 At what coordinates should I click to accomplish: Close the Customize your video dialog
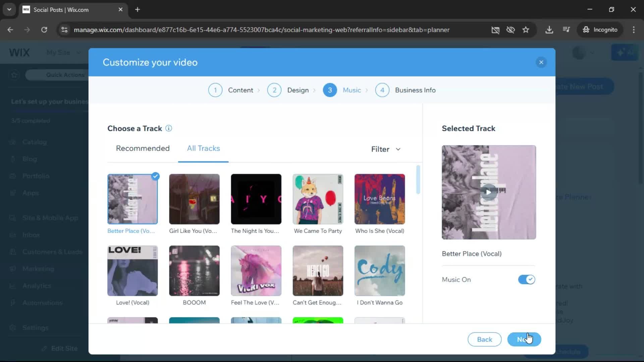click(x=541, y=62)
